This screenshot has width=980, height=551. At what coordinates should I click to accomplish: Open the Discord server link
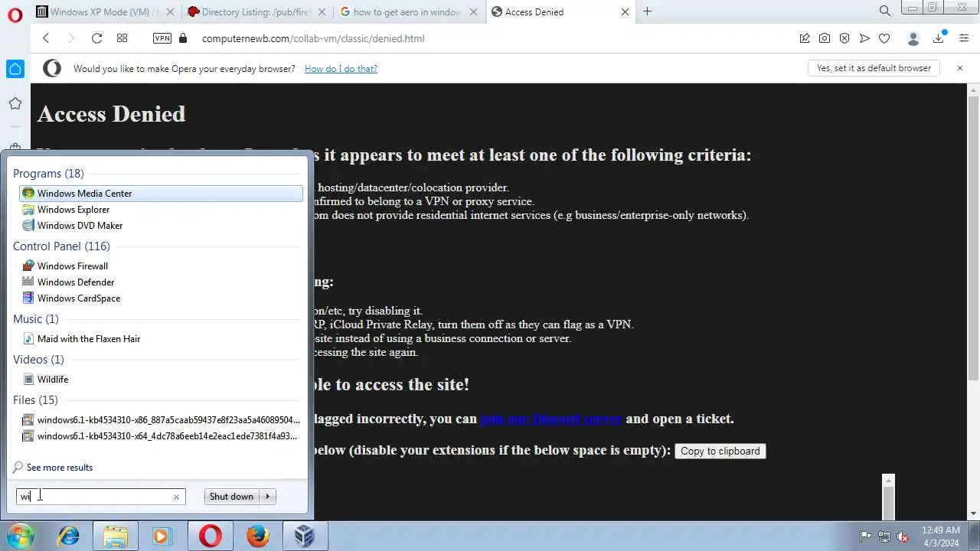click(x=550, y=419)
